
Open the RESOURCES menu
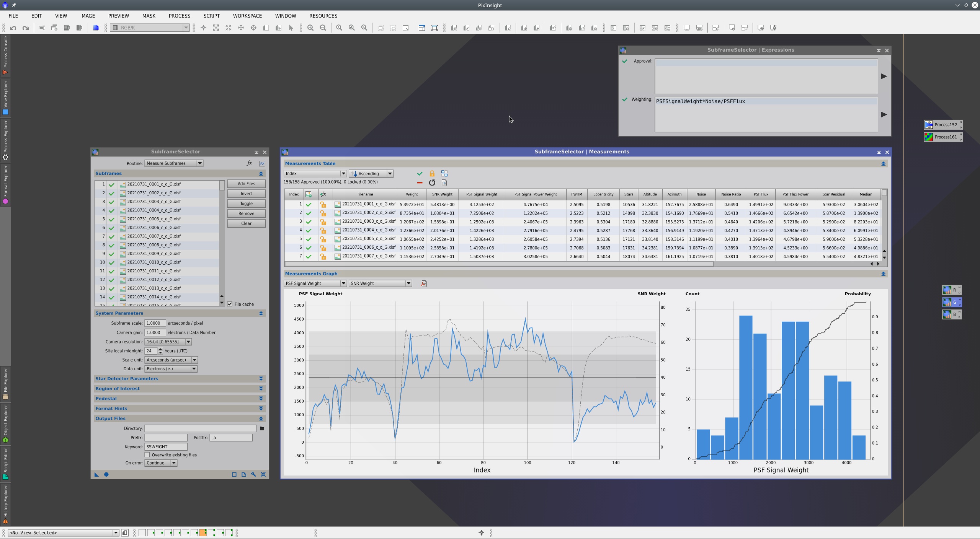tap(323, 16)
